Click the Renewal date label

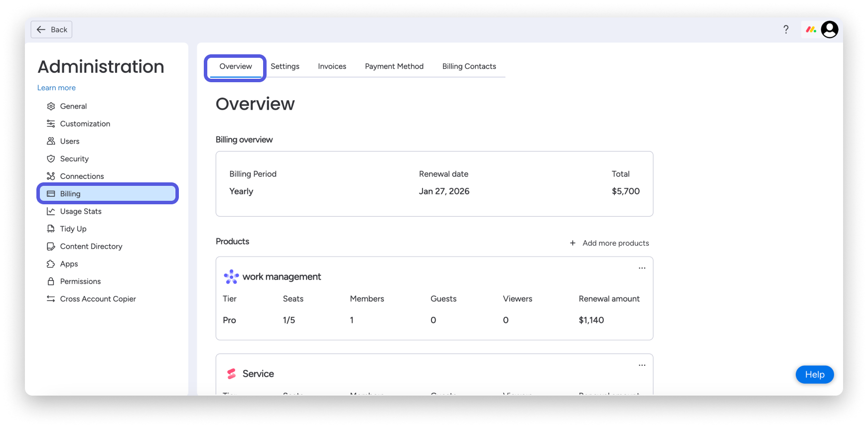443,174
